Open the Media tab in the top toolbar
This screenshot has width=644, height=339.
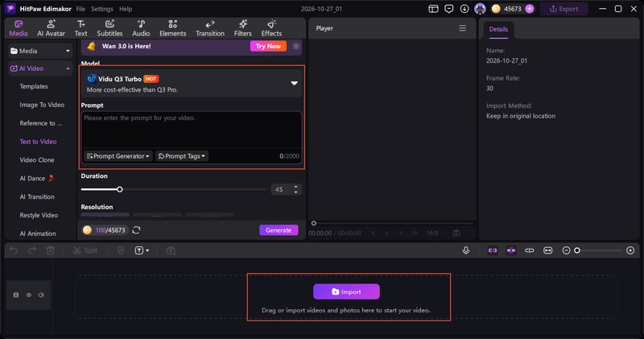tap(19, 28)
